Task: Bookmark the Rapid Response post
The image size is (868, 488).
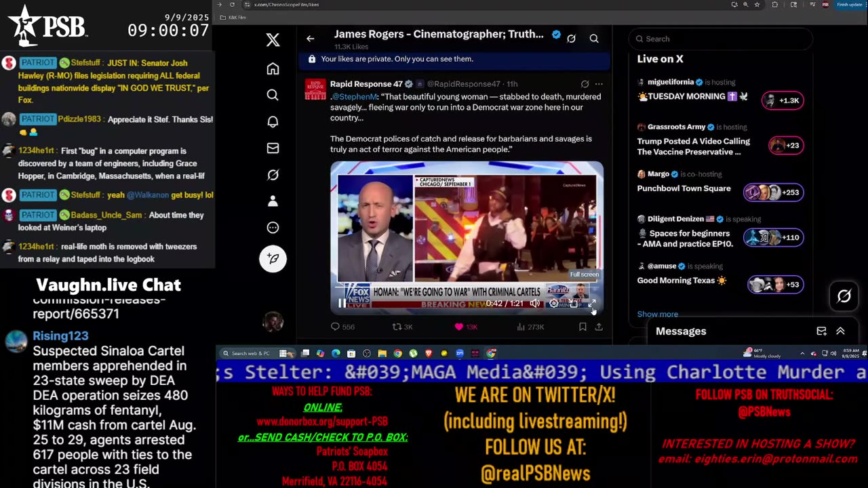Action: pyautogui.click(x=583, y=327)
